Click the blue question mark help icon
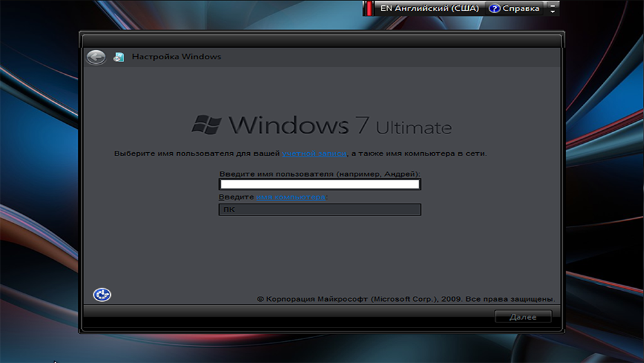 tap(494, 8)
